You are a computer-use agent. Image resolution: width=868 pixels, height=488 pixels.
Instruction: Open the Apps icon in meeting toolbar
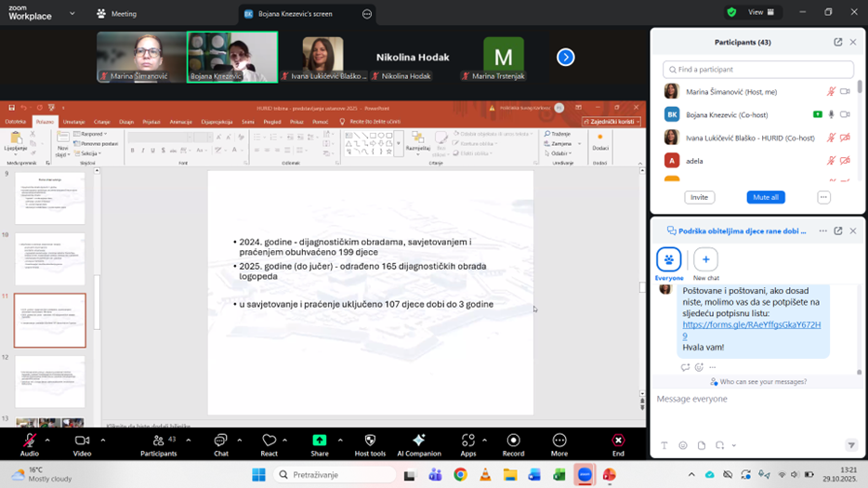point(467,441)
